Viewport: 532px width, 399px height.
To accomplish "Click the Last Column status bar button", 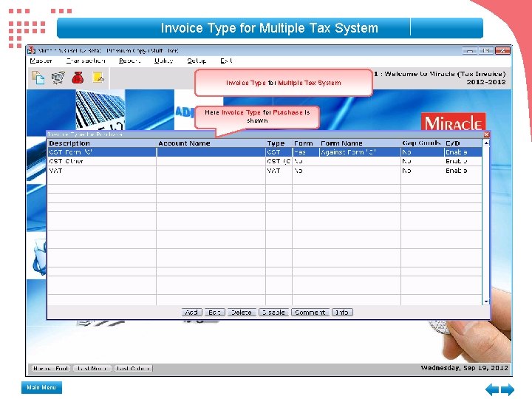I will [133, 368].
